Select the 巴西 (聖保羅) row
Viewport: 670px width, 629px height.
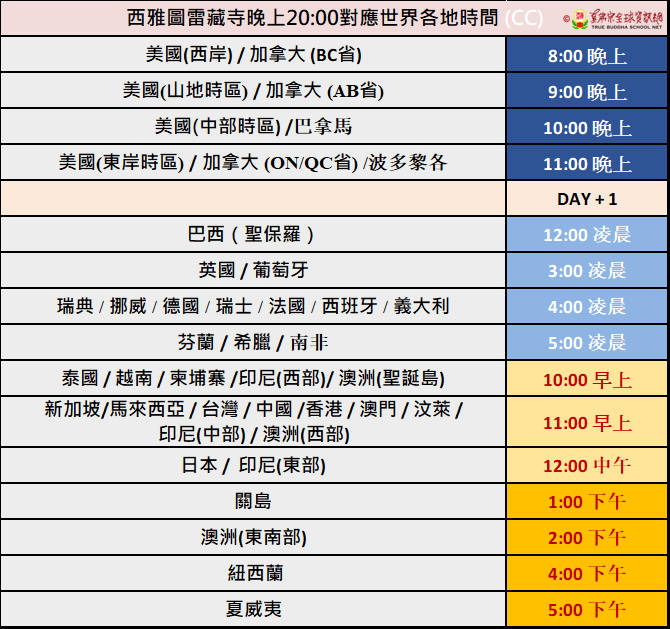coord(253,235)
